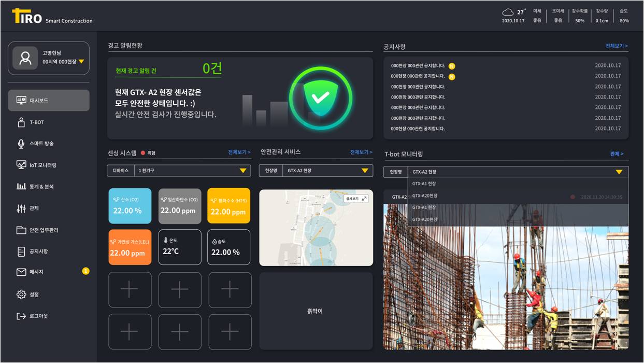Click the molecule icon in the 산소 (O2) card
Viewport: 644px width, 363px height.
(116, 199)
